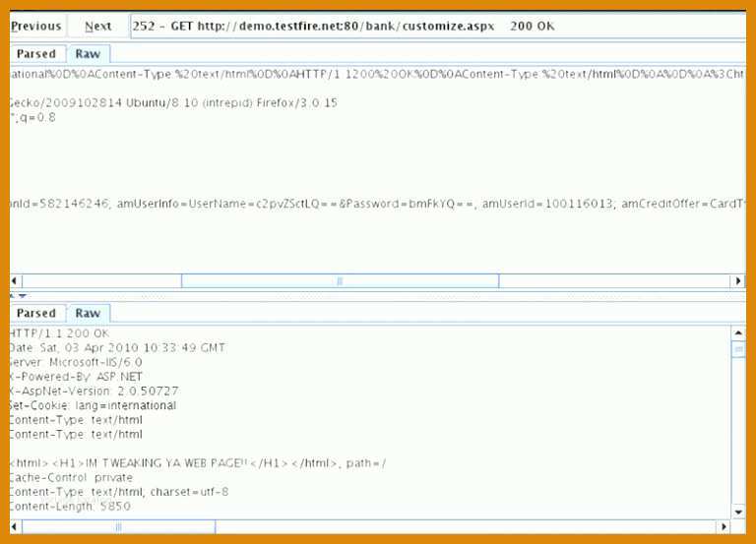This screenshot has width=756, height=544.
Task: Click the 'X-Powered-By: ASP.NET' line
Action: click(x=76, y=377)
